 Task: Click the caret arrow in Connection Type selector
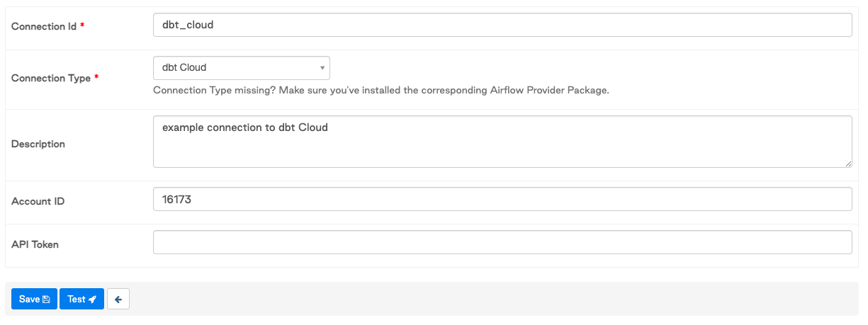[x=322, y=68]
